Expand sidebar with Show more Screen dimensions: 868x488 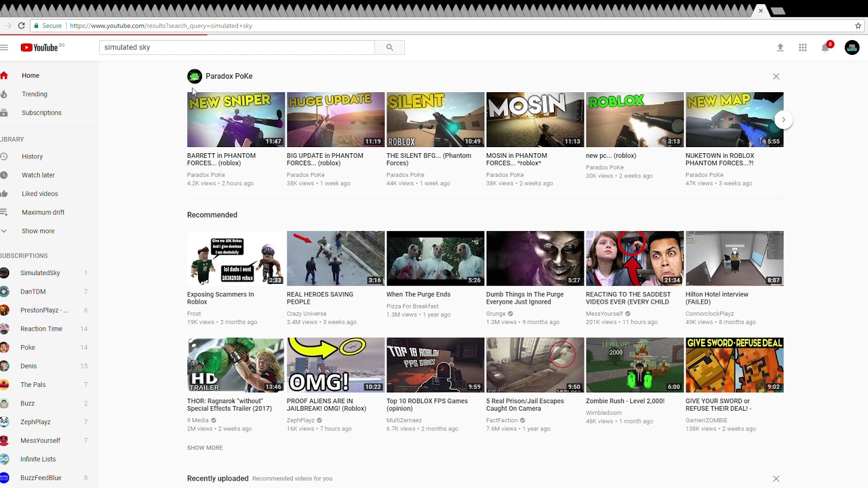(x=38, y=231)
